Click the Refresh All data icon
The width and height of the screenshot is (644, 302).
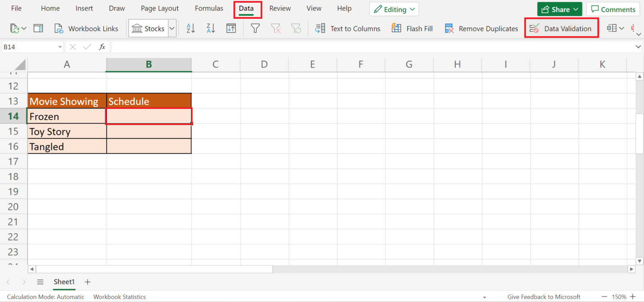pos(15,28)
